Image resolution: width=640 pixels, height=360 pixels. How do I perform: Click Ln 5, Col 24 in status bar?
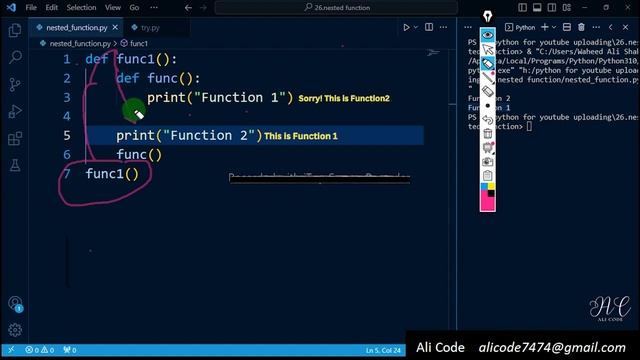(383, 350)
